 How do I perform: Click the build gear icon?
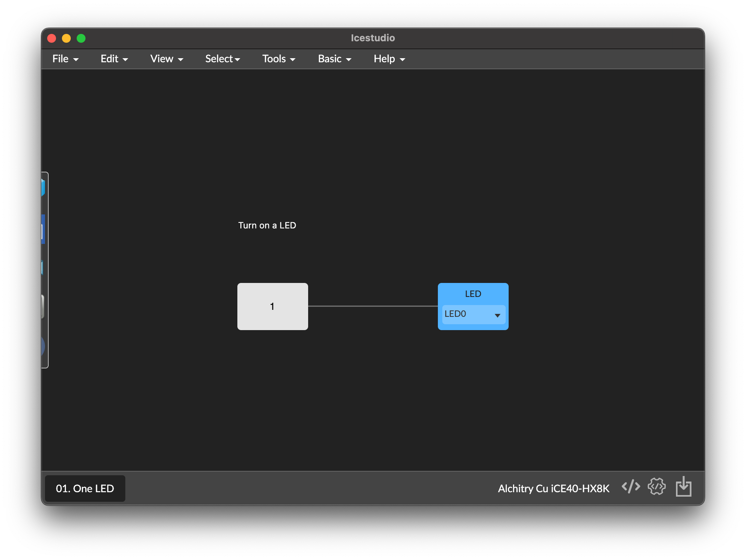657,487
